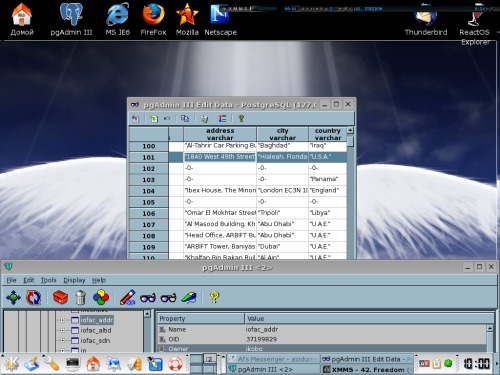Viewport: 500px width, 375px height.
Task: Open Help menu in pgAdmin III
Action: pyautogui.click(x=99, y=280)
